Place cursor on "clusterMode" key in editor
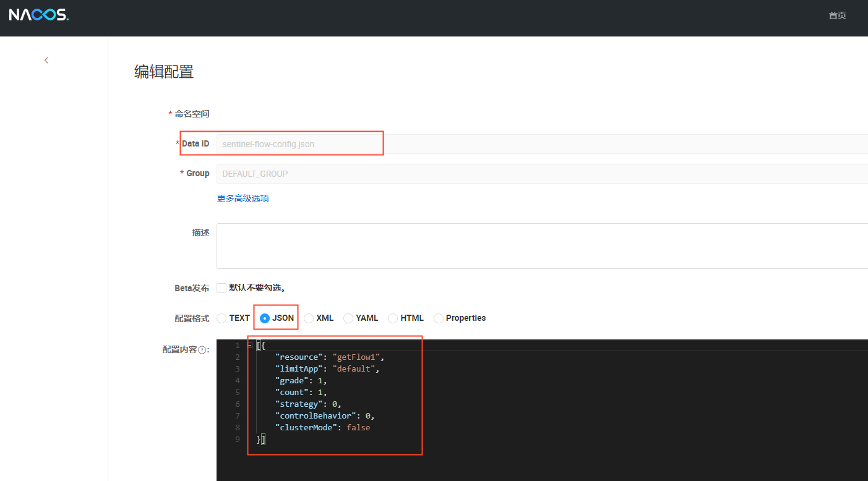This screenshot has height=481, width=868. [x=304, y=428]
